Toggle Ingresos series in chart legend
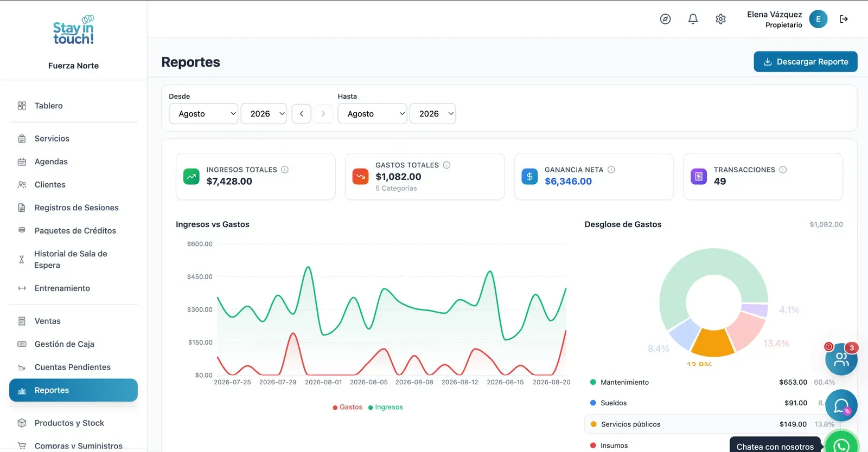This screenshot has height=452, width=868. point(386,407)
